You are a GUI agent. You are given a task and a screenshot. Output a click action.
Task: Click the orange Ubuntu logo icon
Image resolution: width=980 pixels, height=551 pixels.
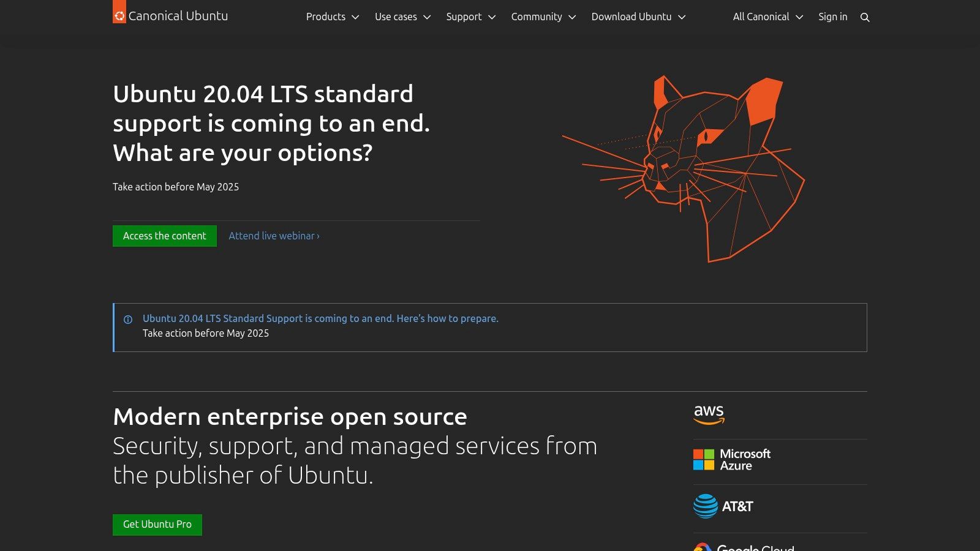point(119,12)
